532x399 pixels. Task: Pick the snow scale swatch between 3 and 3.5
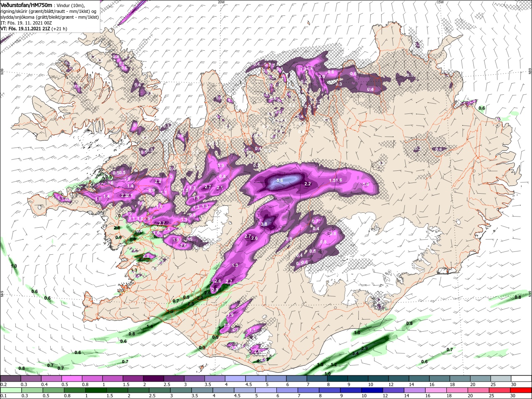pos(194,379)
